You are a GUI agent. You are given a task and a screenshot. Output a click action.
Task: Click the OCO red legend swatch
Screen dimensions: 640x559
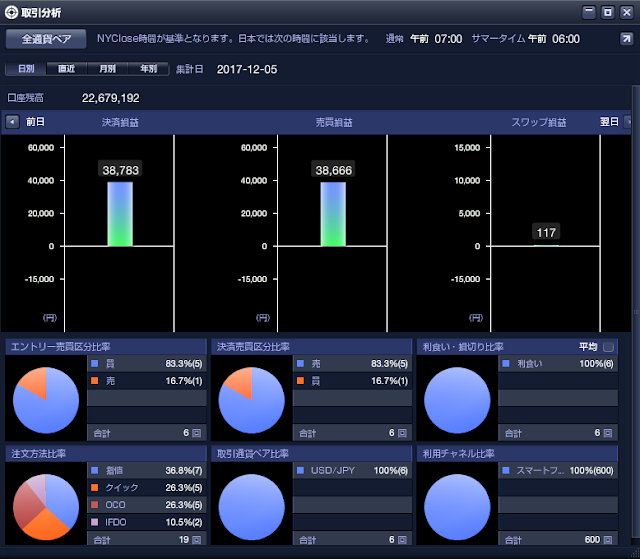point(95,505)
